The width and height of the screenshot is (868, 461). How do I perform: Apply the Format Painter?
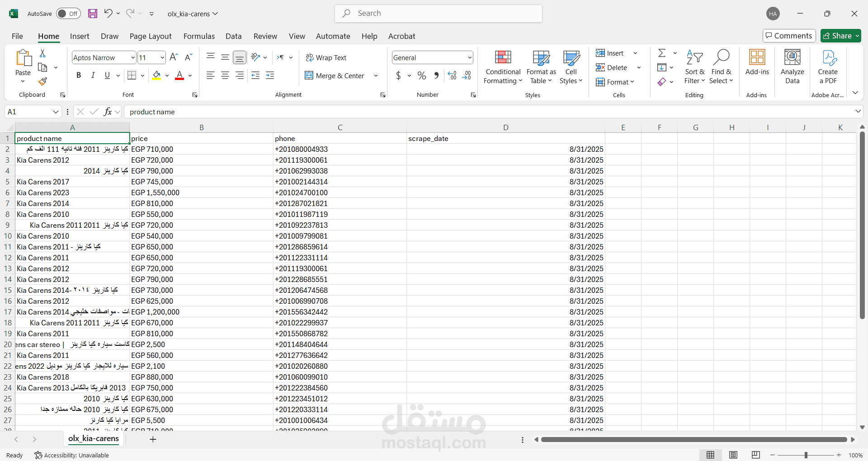pyautogui.click(x=42, y=82)
